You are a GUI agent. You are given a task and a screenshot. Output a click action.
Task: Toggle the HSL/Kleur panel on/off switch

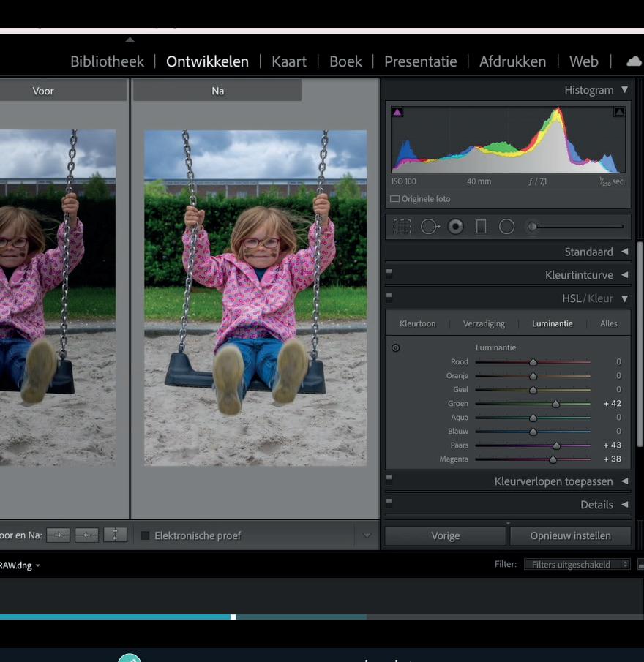[x=389, y=298]
